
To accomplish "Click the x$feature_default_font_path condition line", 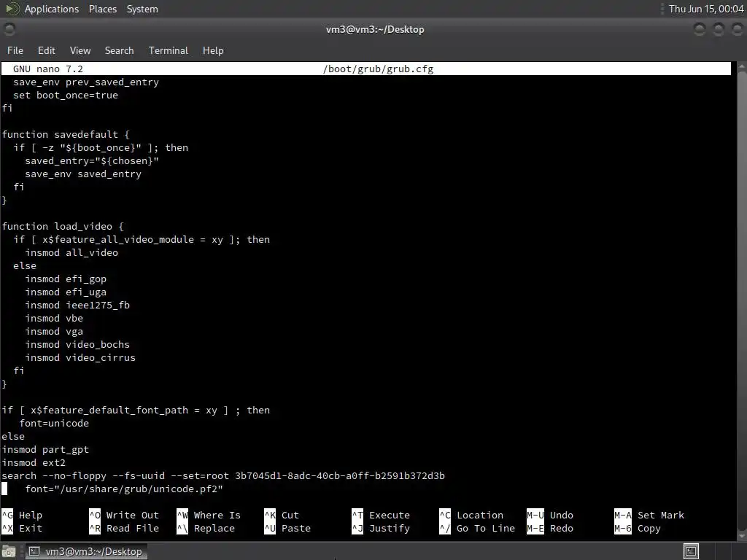I will (x=136, y=411).
